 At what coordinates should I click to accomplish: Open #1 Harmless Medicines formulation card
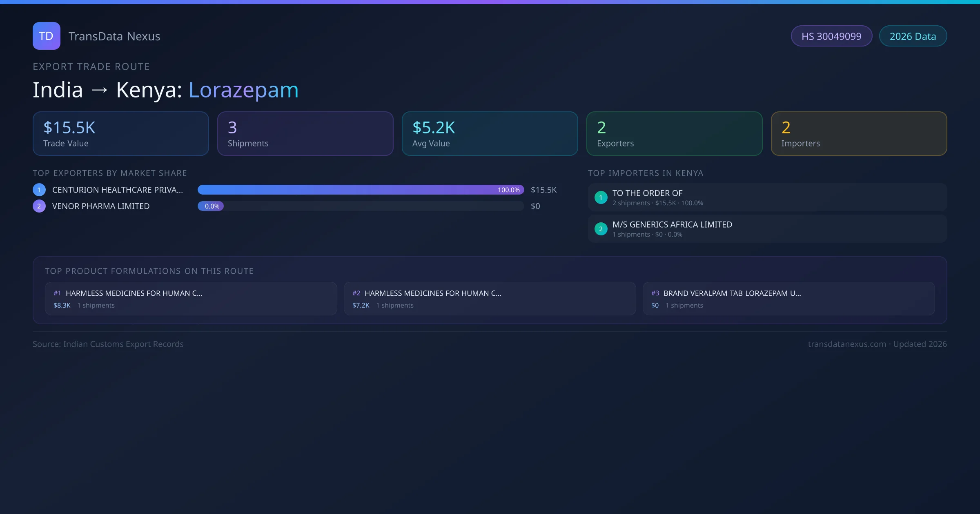click(191, 299)
